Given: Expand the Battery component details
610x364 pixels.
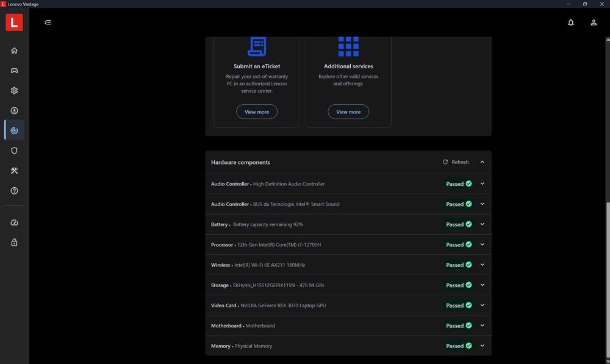Looking at the screenshot, I should pyautogui.click(x=482, y=224).
